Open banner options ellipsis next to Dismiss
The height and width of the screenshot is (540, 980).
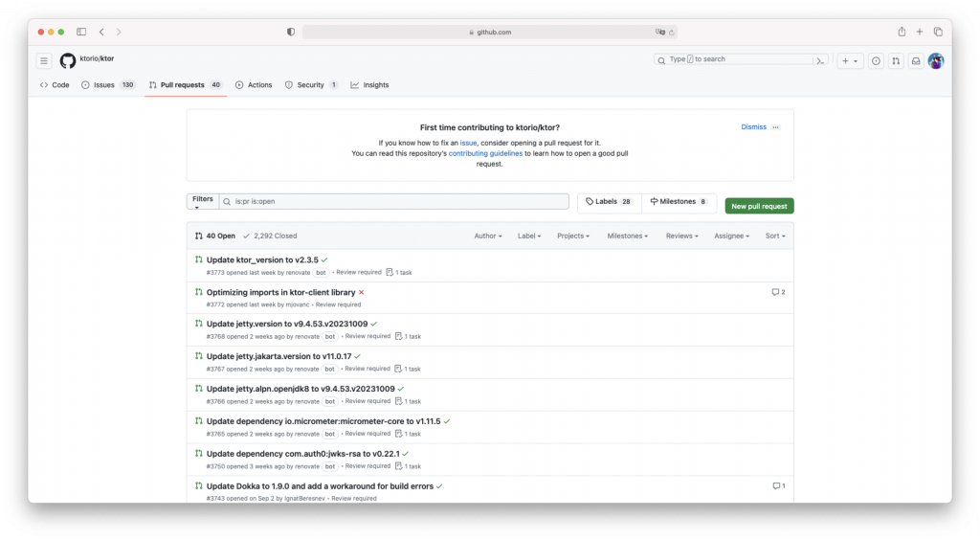pos(775,127)
